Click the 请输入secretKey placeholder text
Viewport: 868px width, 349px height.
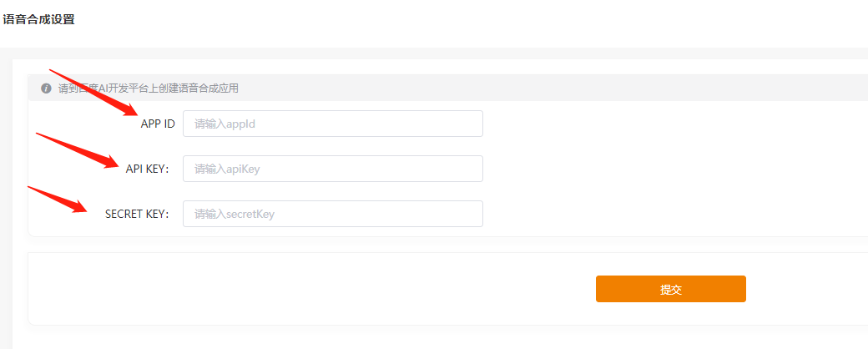pos(235,215)
